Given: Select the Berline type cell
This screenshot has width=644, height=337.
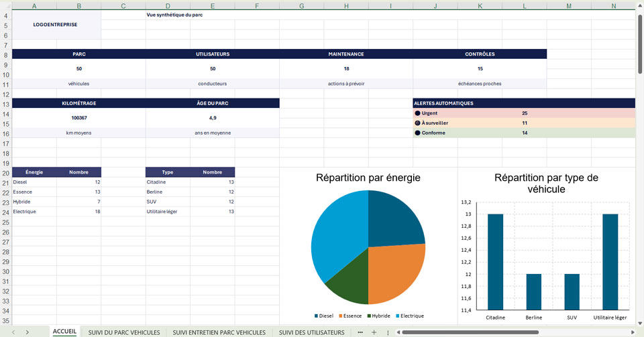Looking at the screenshot, I should 168,192.
